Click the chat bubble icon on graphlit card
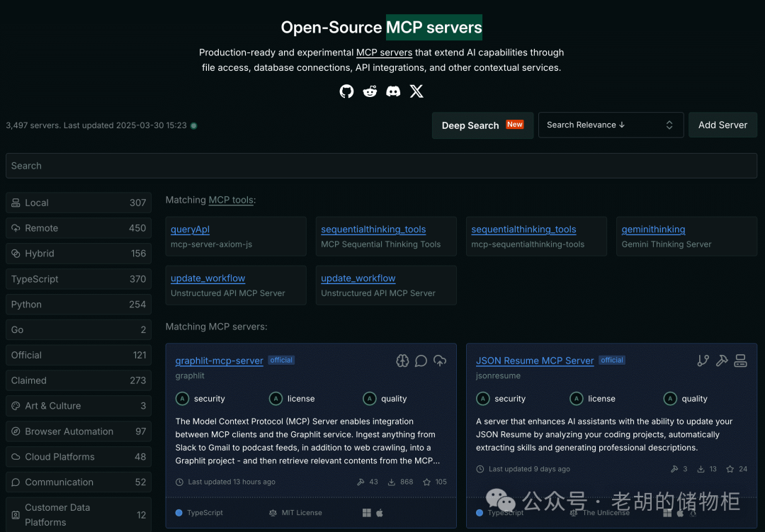765x532 pixels. 421,361
